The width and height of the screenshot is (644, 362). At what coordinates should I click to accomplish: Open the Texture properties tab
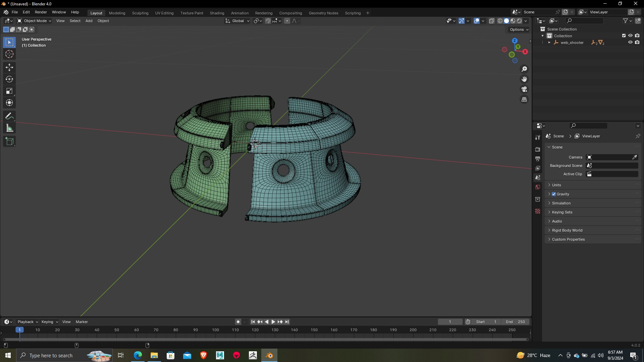coord(538,211)
